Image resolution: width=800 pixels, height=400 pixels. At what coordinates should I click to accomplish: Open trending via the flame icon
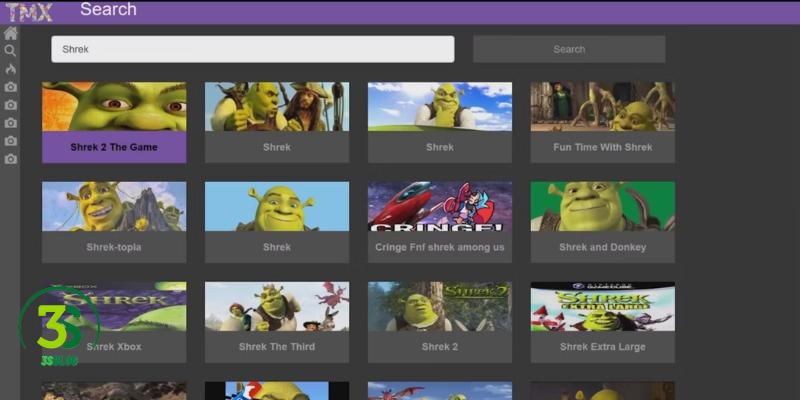10,68
